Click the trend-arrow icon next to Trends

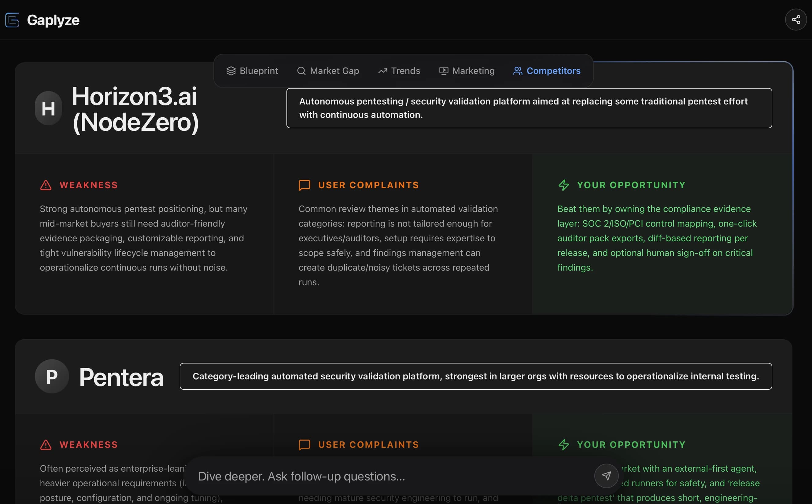coord(383,71)
